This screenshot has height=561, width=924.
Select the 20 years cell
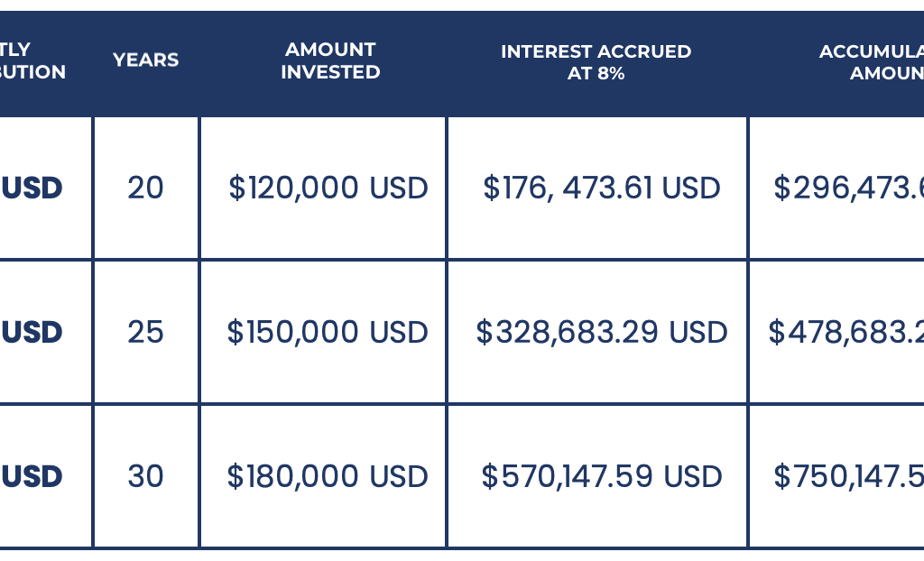click(145, 188)
